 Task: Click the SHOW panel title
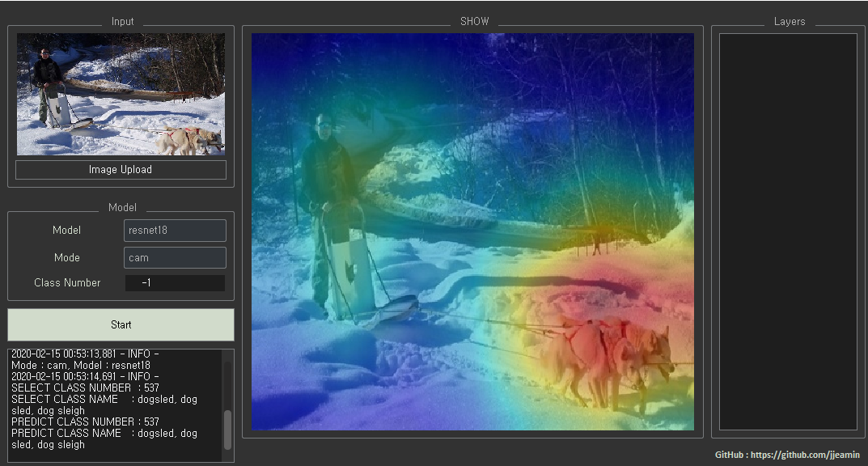click(474, 22)
